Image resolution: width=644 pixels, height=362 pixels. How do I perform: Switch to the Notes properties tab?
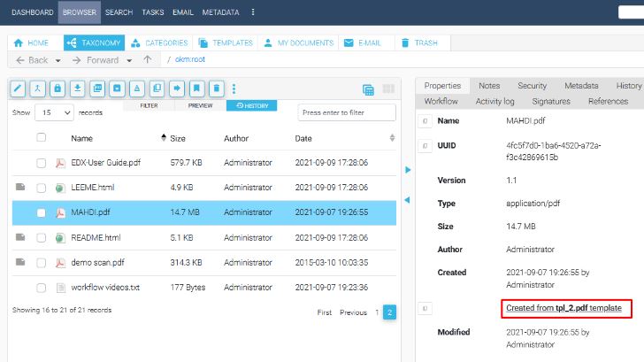(488, 86)
